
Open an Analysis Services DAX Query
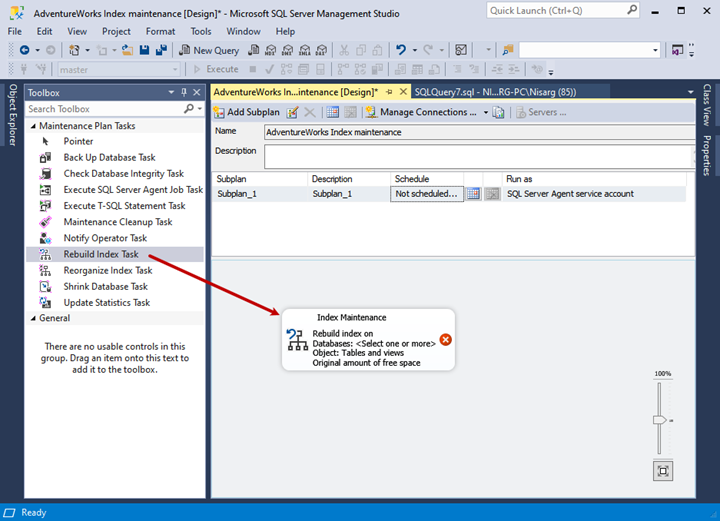[321, 50]
